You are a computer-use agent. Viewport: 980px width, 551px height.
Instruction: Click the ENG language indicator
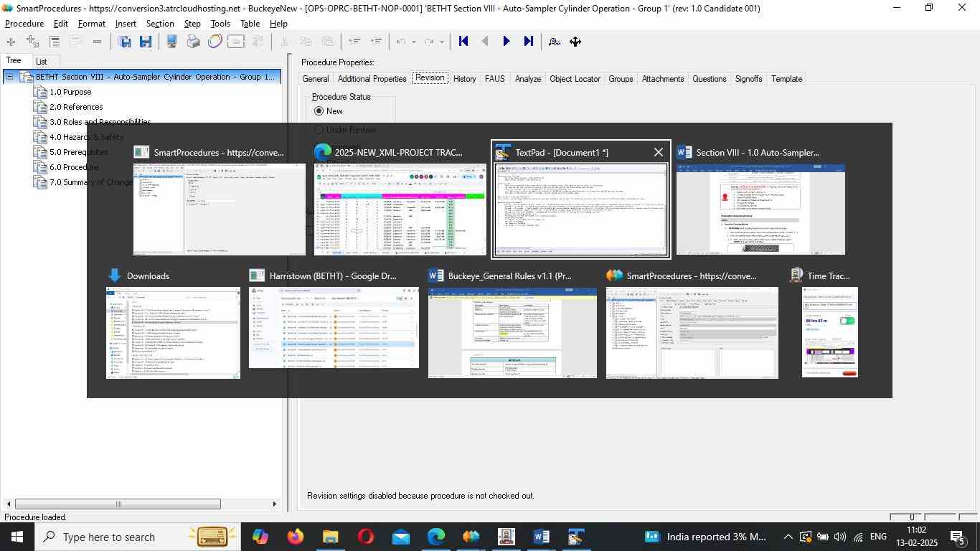[x=878, y=537]
